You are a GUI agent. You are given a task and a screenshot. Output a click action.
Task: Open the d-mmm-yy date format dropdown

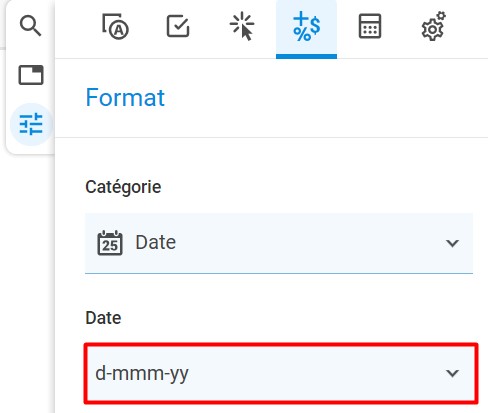[281, 373]
